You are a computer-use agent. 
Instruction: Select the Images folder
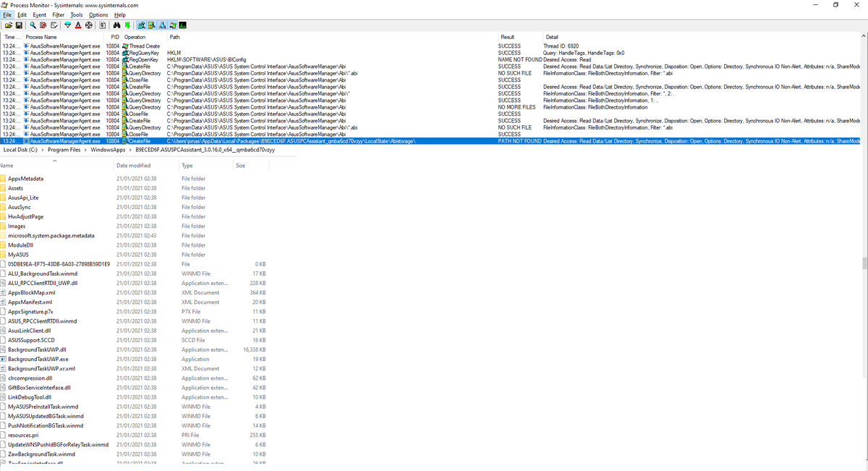(17, 226)
